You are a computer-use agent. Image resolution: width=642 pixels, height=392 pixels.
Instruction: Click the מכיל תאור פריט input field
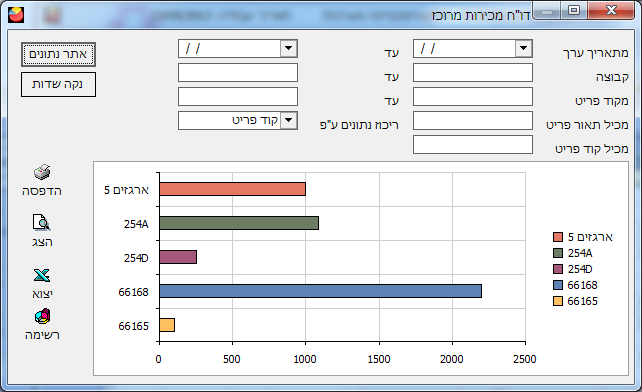473,121
